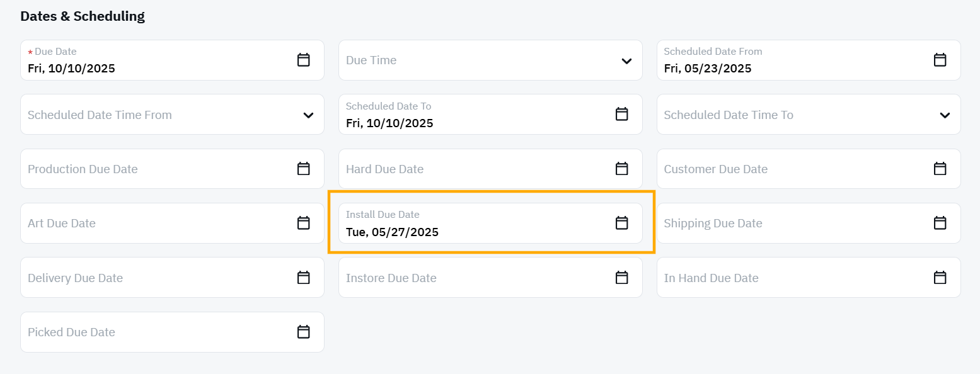Open Install Due Date calendar icon
Viewport: 980px width, 374px height.
click(621, 223)
